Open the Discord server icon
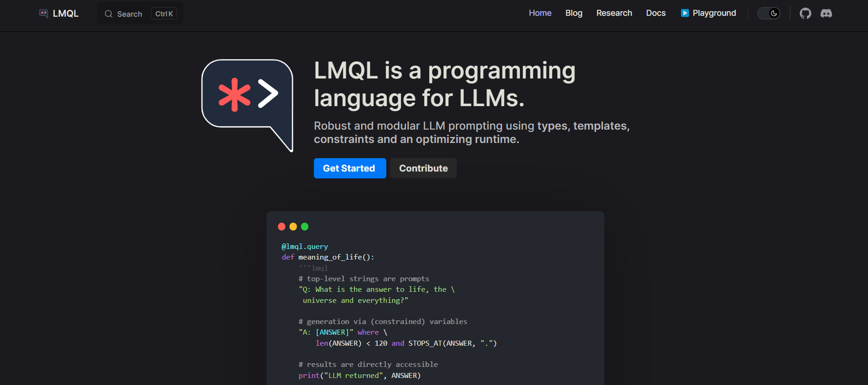This screenshot has height=385, width=868. pyautogui.click(x=826, y=13)
